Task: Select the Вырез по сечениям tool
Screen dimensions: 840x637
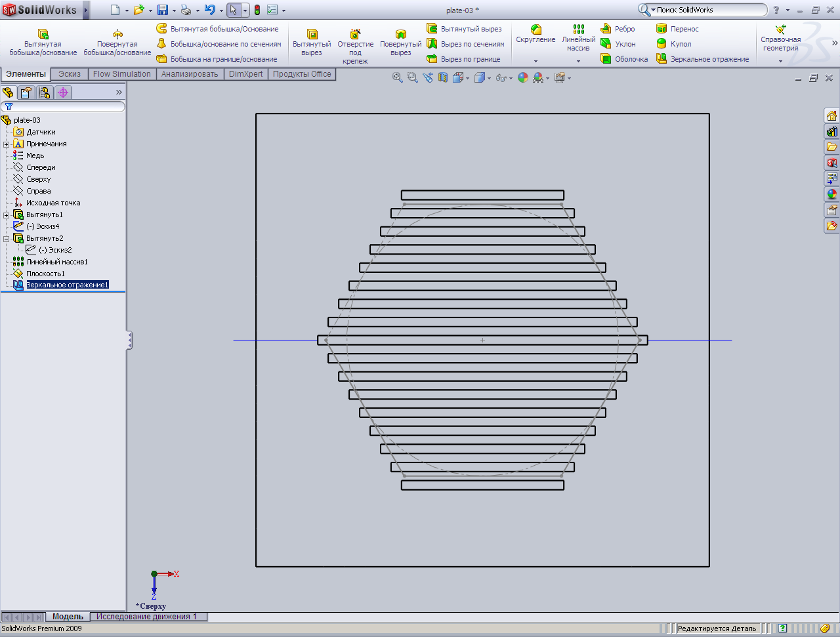Action: tap(465, 44)
